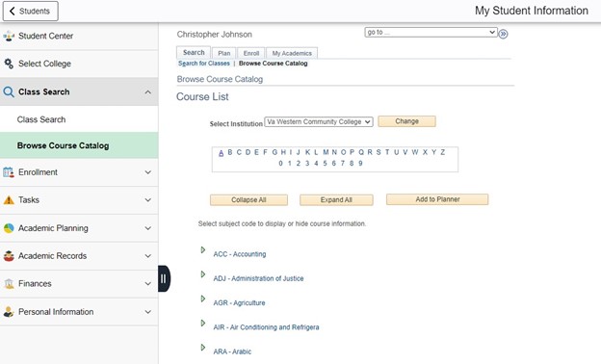Expand the Enrollment section chevron

click(148, 172)
